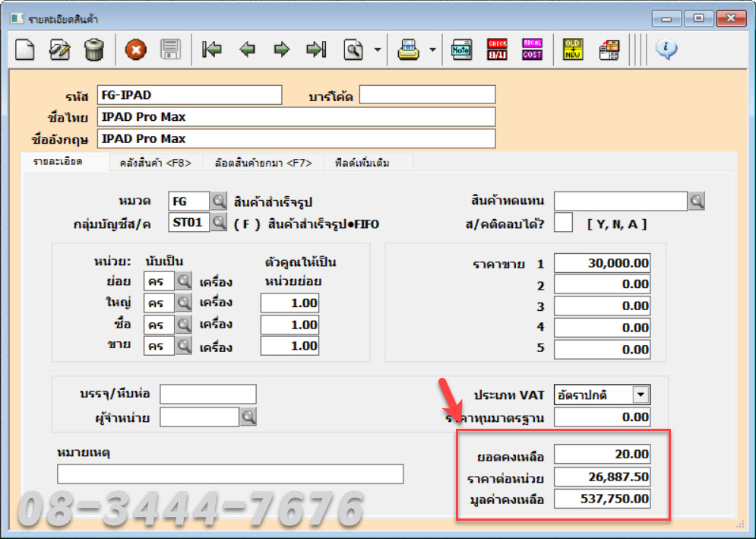Close the รายละเอียดสินค้า window

point(732,18)
